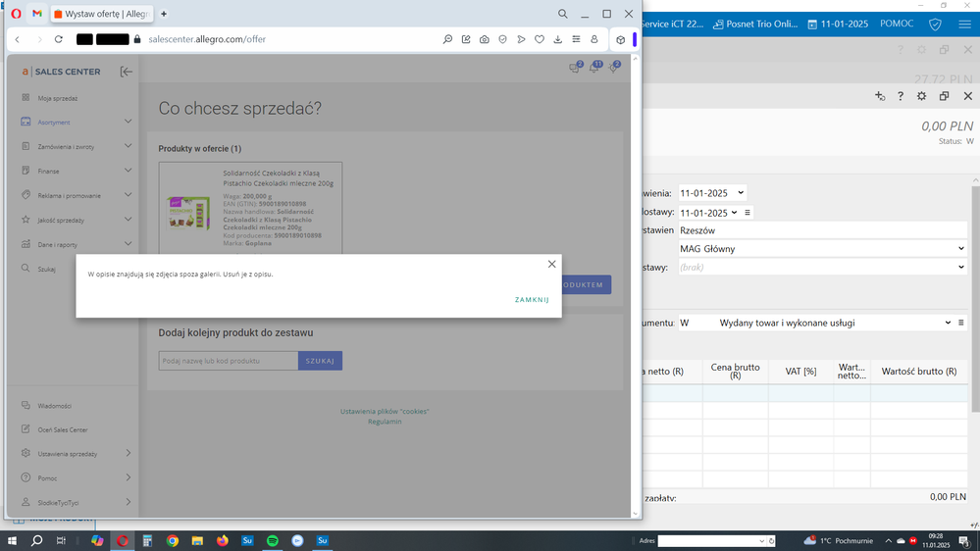Open Moja sprzedaż in the sidebar

(x=58, y=98)
